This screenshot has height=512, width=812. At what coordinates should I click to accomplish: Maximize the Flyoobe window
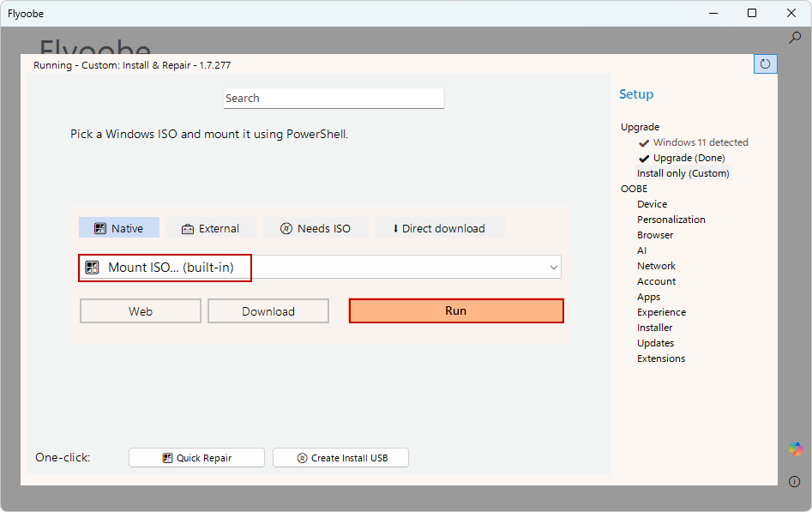[752, 13]
